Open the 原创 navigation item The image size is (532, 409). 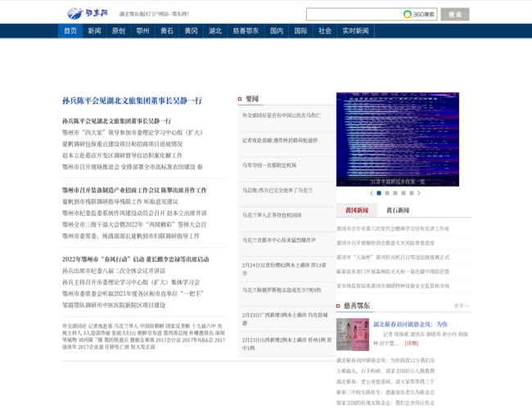pyautogui.click(x=119, y=31)
